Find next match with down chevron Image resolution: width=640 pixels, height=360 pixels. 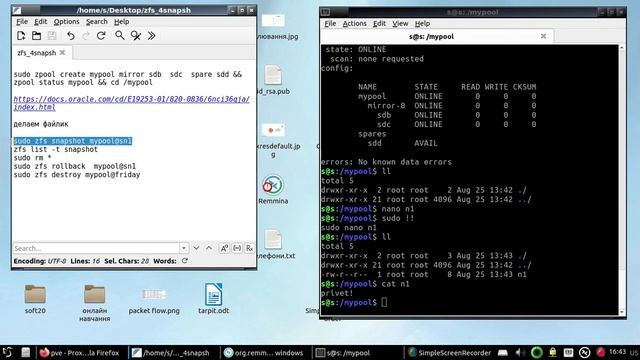[196, 248]
